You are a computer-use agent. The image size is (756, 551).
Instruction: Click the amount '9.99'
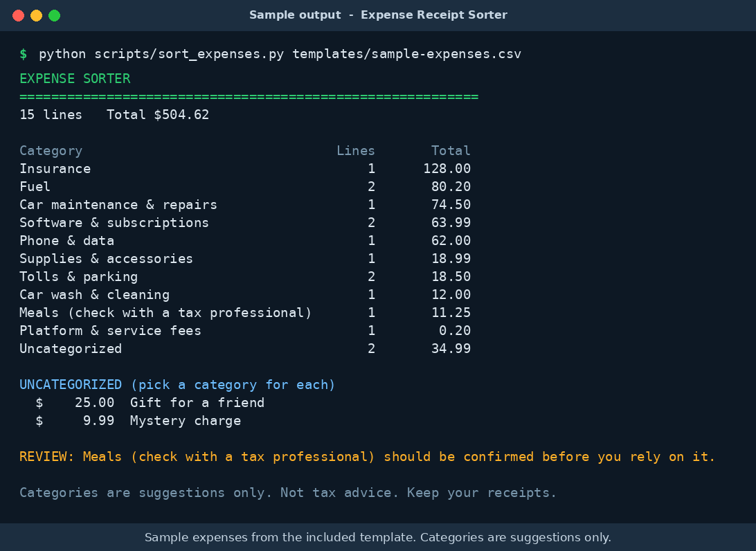tap(98, 421)
